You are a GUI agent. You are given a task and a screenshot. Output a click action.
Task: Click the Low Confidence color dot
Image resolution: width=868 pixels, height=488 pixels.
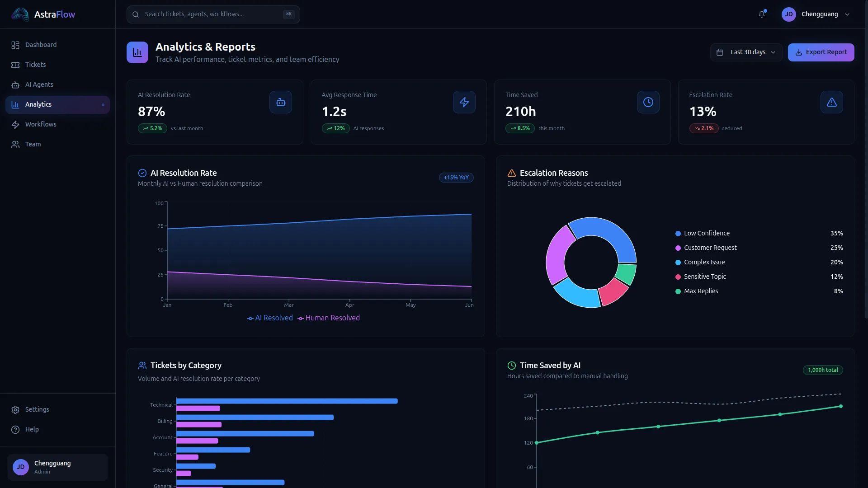point(678,234)
